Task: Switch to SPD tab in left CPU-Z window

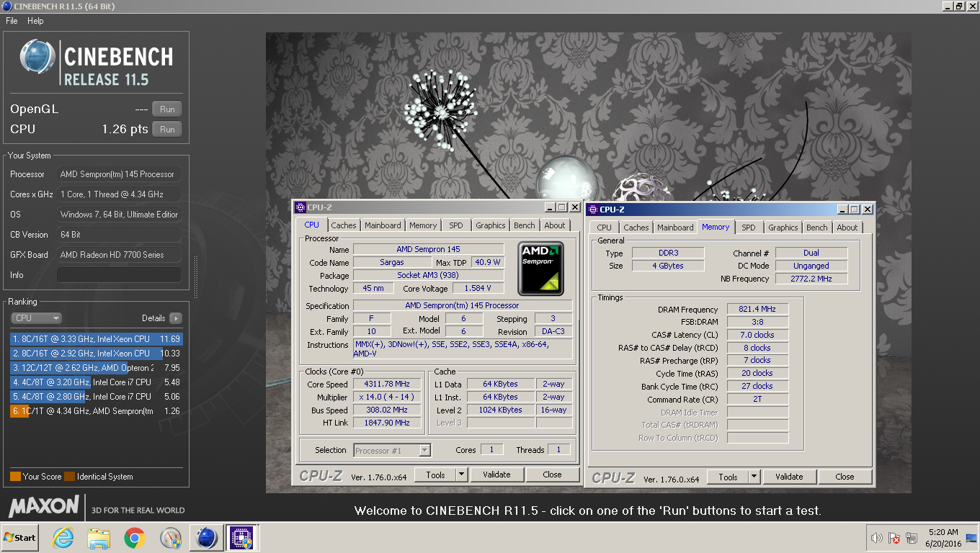Action: tap(456, 225)
